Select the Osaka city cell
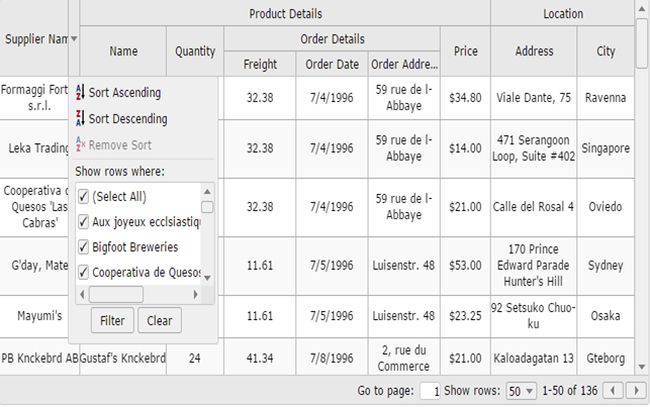Viewport: 650px width, 407px height. (606, 316)
